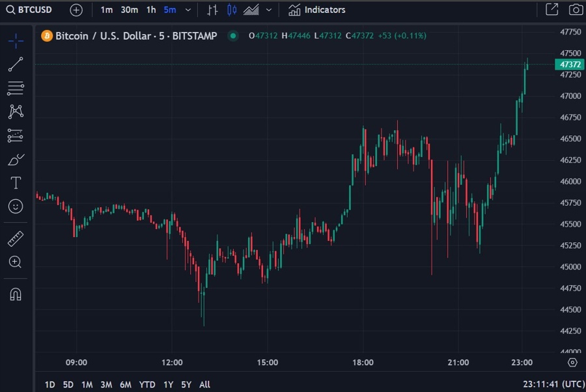Select the trend line drawing tool
586x392 pixels.
[x=16, y=64]
